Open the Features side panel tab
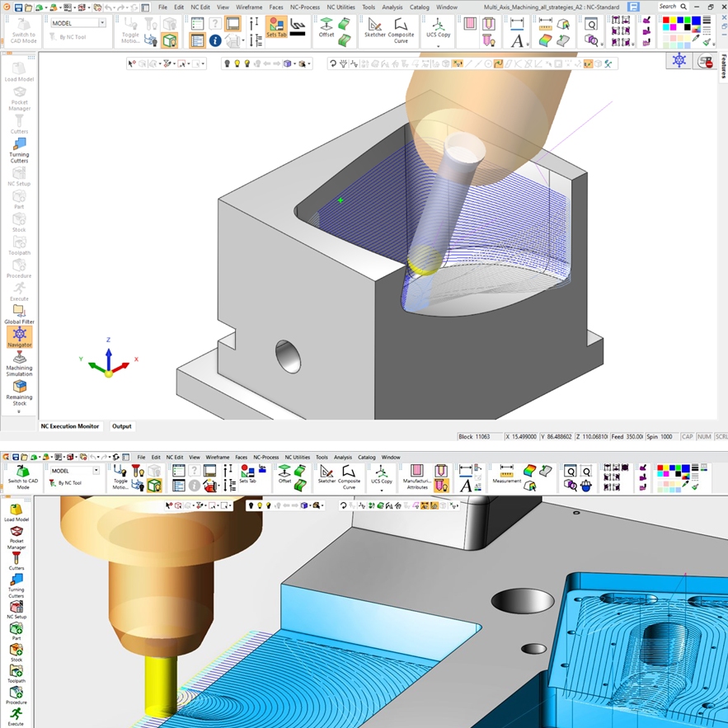The width and height of the screenshot is (728, 728). click(x=723, y=67)
